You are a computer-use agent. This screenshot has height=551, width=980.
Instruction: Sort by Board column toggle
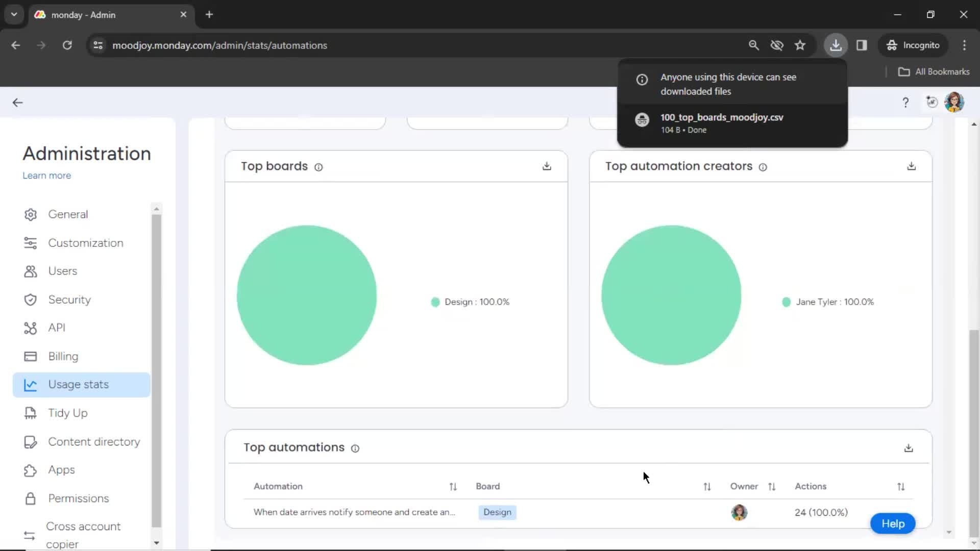[x=707, y=486]
